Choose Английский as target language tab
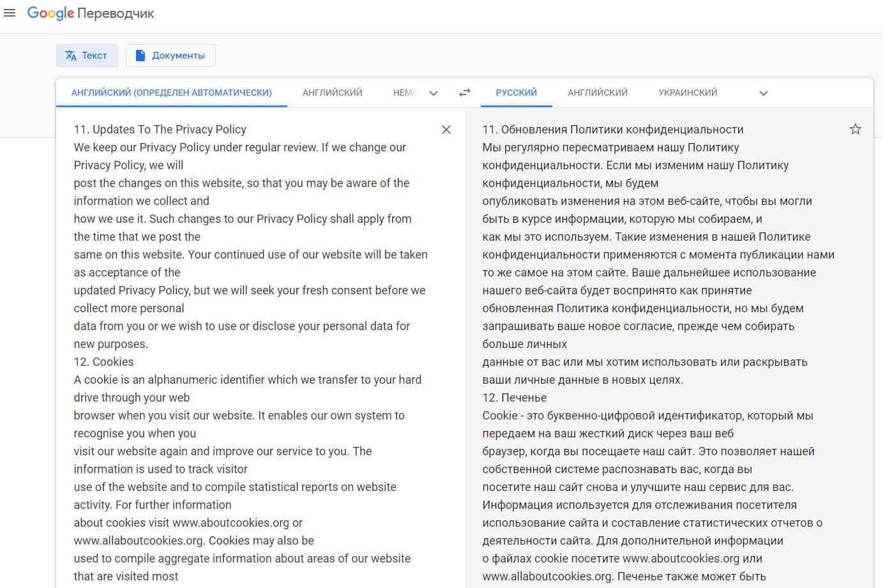The width and height of the screenshot is (883, 588). 598,93
